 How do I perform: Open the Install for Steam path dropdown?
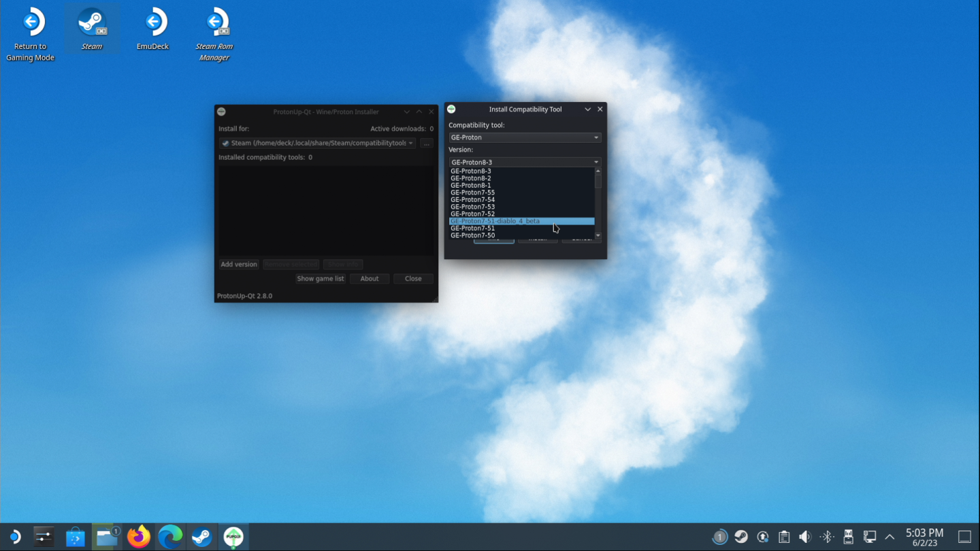(317, 143)
